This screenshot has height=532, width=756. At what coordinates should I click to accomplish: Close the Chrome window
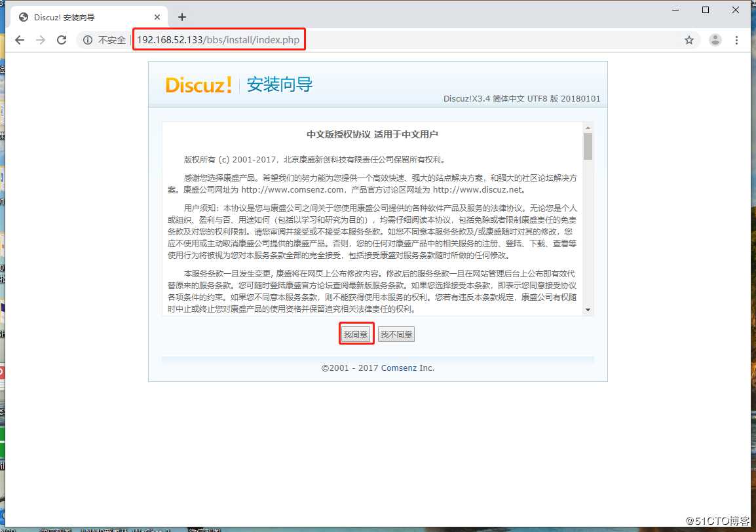click(735, 10)
